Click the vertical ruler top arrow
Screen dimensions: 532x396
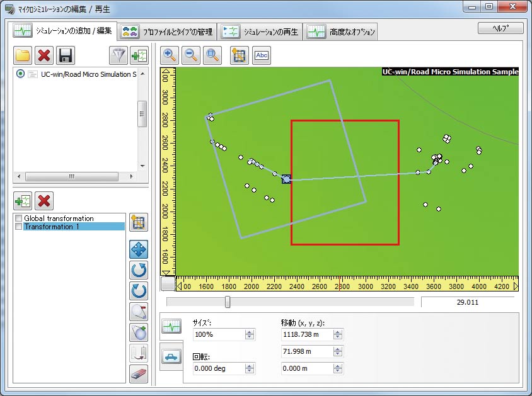166,71
